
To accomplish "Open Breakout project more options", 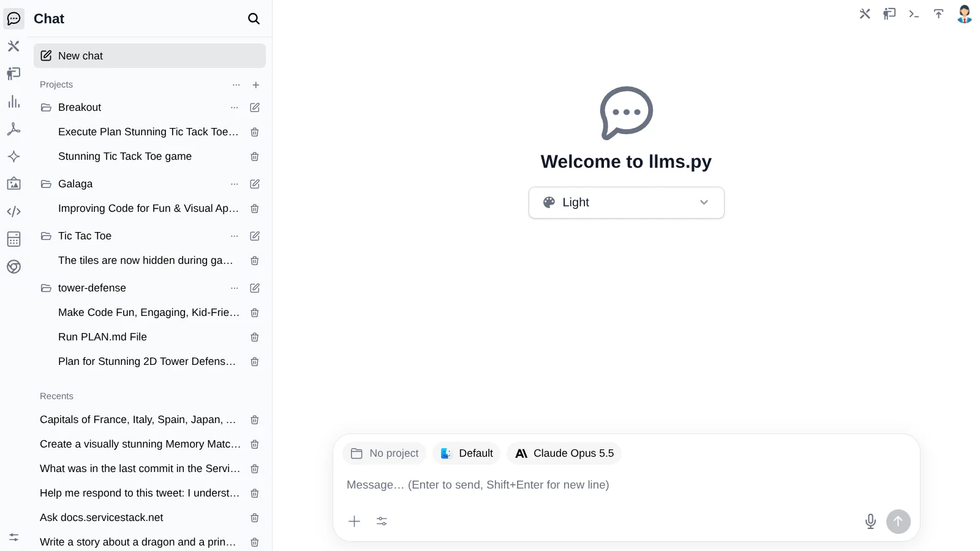I will coord(235,107).
